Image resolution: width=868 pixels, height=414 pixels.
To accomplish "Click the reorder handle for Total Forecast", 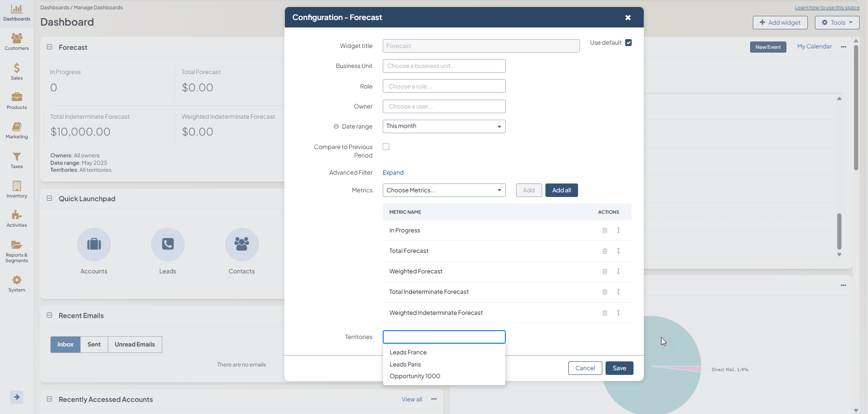I will point(619,251).
